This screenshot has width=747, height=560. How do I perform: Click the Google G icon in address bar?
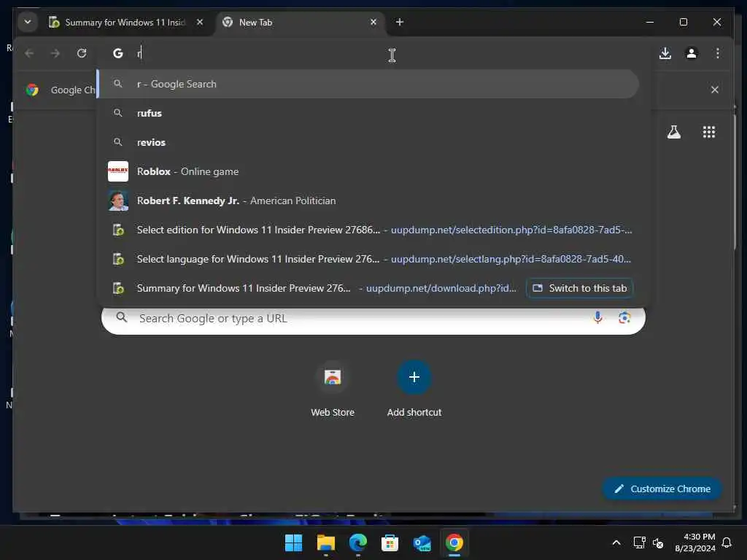coord(117,53)
